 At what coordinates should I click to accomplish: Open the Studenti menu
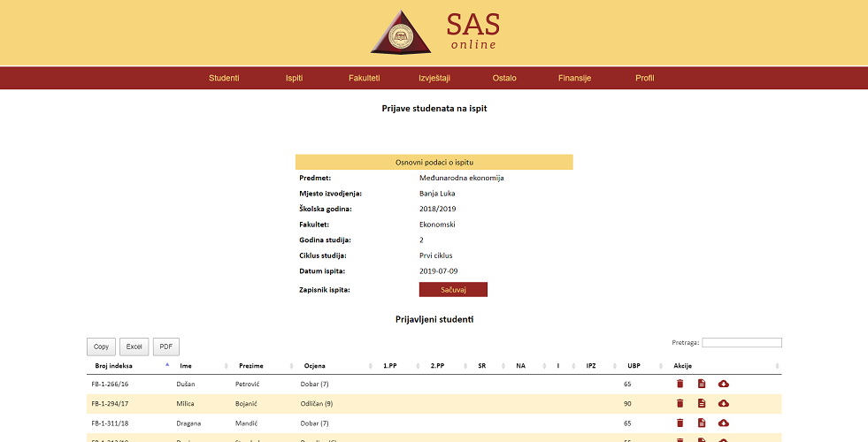pyautogui.click(x=224, y=78)
